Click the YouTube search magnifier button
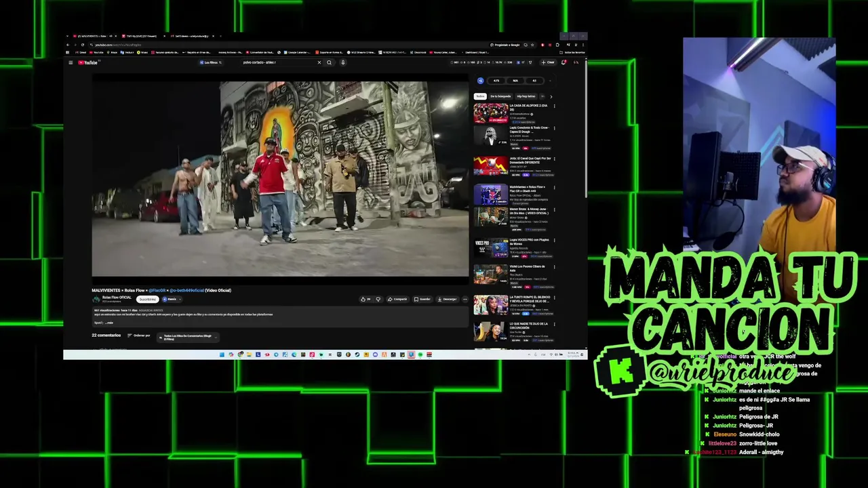This screenshot has height=488, width=868. (x=329, y=62)
